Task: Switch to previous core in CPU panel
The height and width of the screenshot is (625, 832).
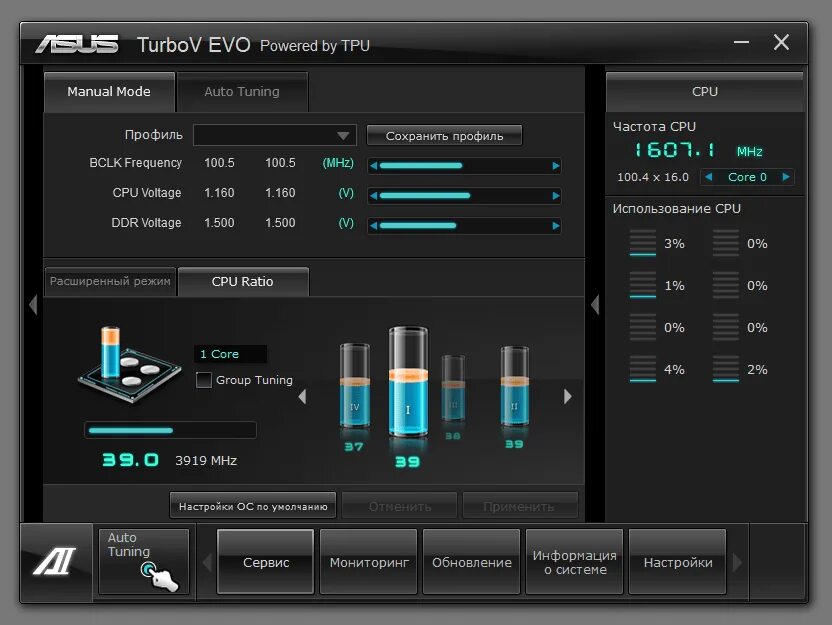Action: pos(708,177)
